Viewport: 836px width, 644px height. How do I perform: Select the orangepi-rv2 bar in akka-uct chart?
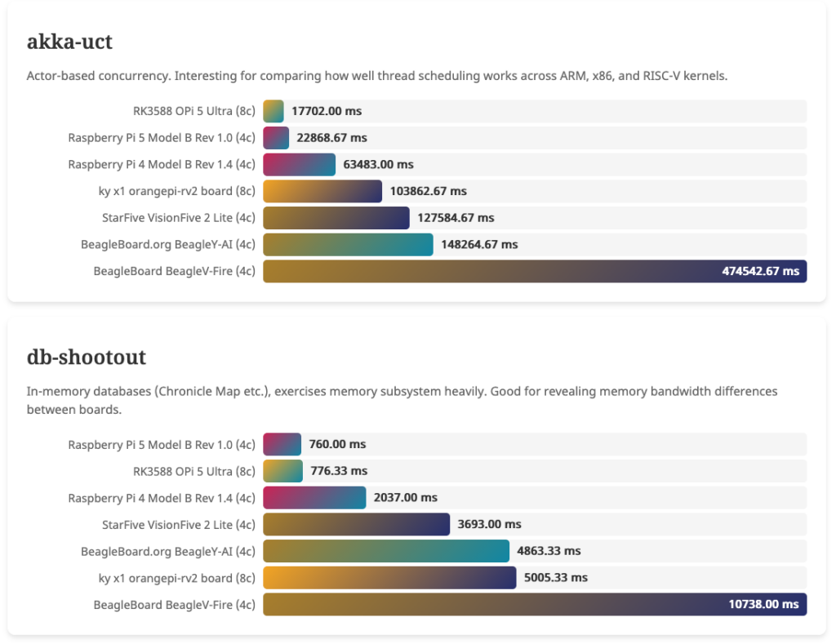[322, 191]
